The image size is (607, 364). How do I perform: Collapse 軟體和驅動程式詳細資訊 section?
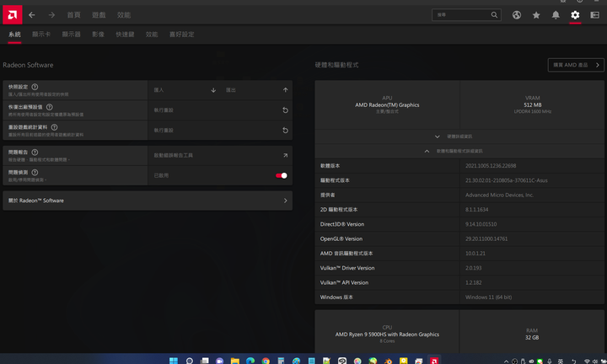(459, 152)
